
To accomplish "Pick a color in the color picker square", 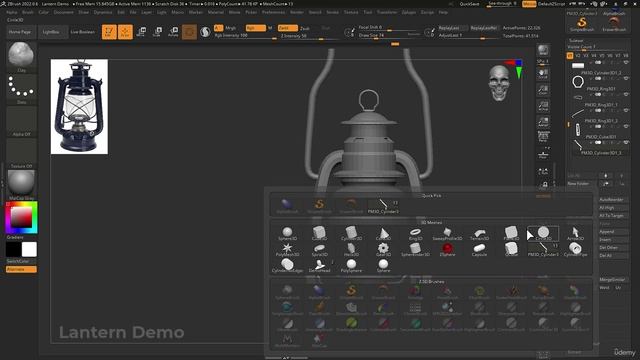I will pos(21,217).
